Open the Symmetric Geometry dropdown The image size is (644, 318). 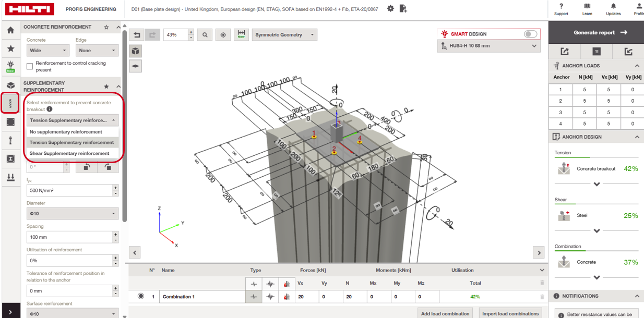point(284,35)
